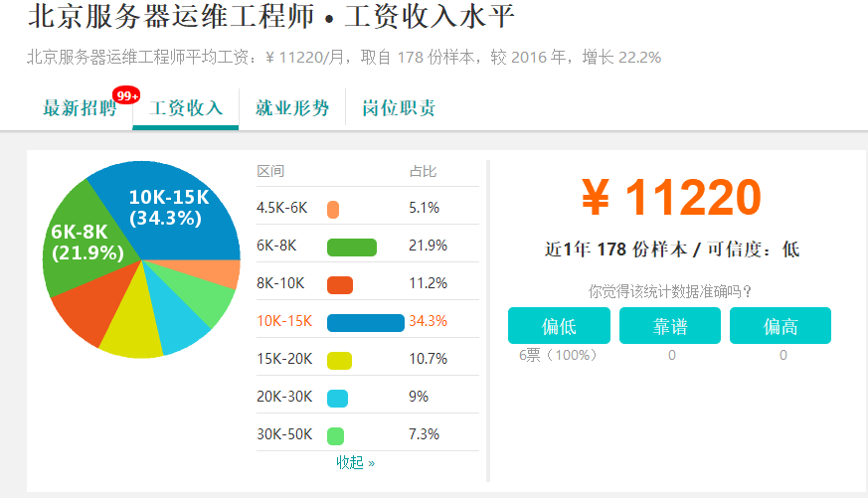Click the 10.7% percentage value
The width and height of the screenshot is (868, 498).
point(428,359)
